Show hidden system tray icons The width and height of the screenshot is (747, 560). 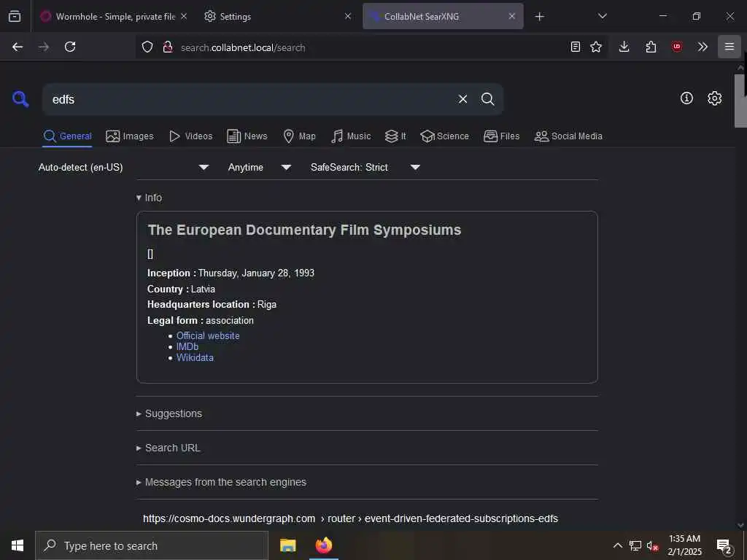[x=617, y=545]
